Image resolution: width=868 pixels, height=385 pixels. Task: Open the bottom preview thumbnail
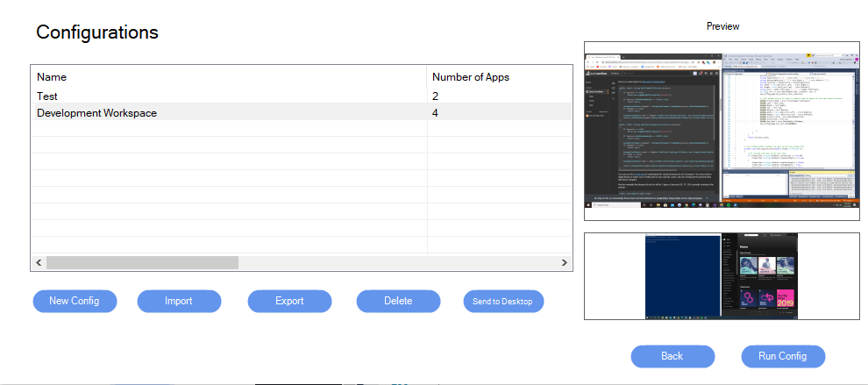722,275
